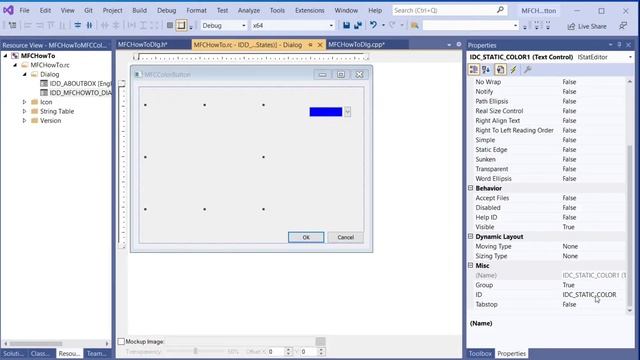The width and height of the screenshot is (640, 360).
Task: Click the Toggle Grid toolbar button
Action: pos(170,25)
